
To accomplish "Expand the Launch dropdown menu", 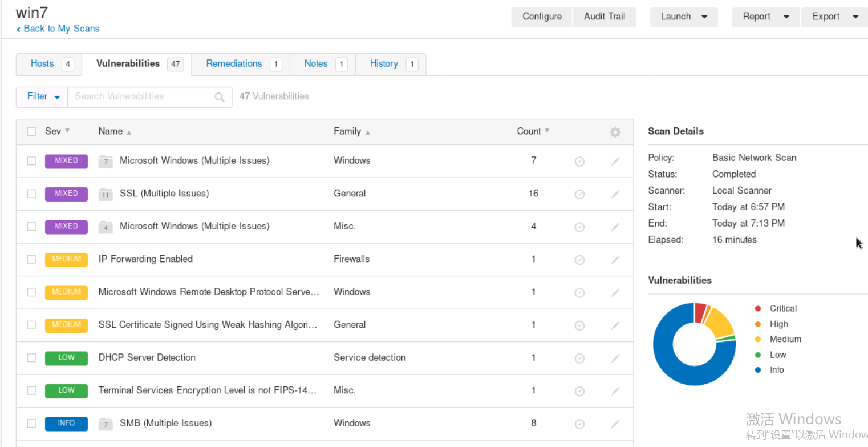I will pos(684,17).
